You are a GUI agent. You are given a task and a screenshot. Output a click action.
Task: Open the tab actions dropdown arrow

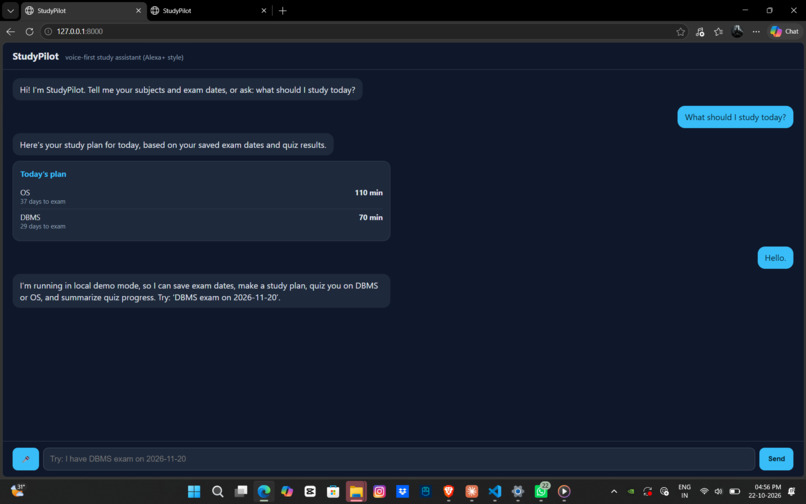point(10,11)
